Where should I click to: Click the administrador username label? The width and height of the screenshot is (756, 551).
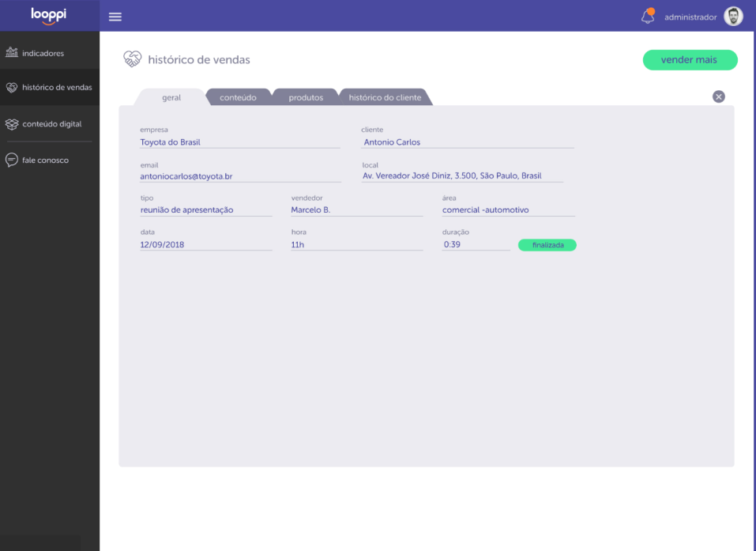pyautogui.click(x=690, y=17)
